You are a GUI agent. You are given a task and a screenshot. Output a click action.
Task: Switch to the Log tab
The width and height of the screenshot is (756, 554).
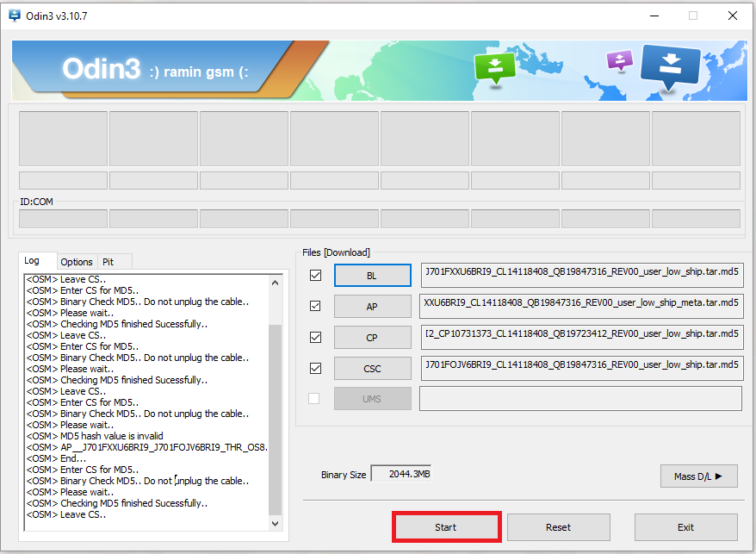click(x=38, y=260)
